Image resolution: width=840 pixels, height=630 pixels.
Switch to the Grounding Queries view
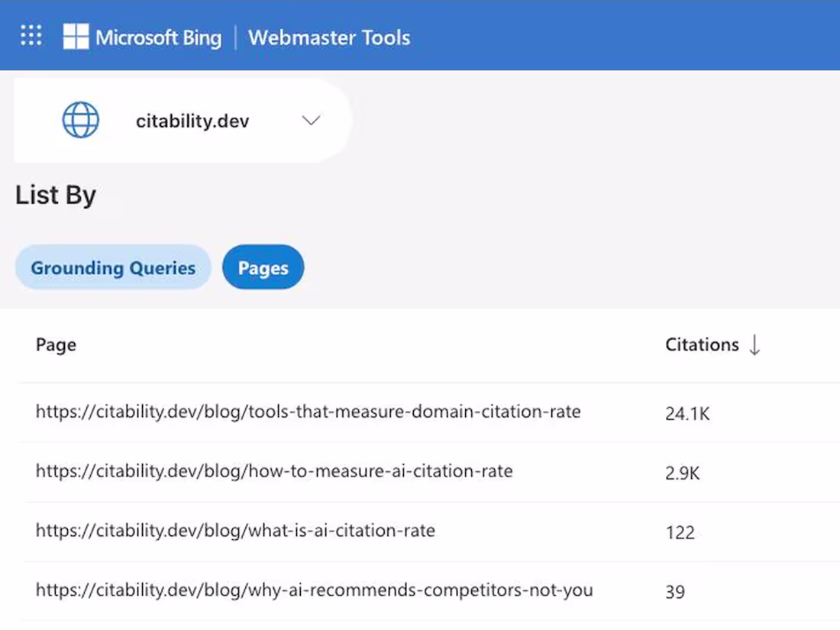pyautogui.click(x=113, y=267)
